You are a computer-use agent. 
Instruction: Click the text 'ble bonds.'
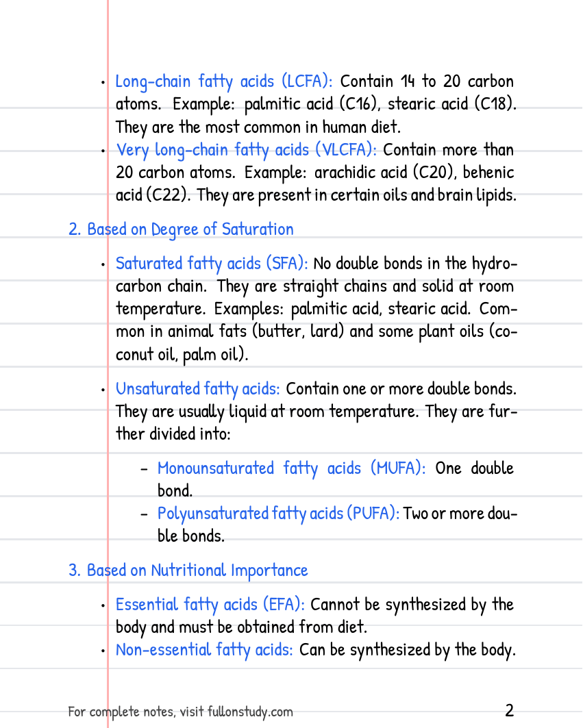(191, 536)
